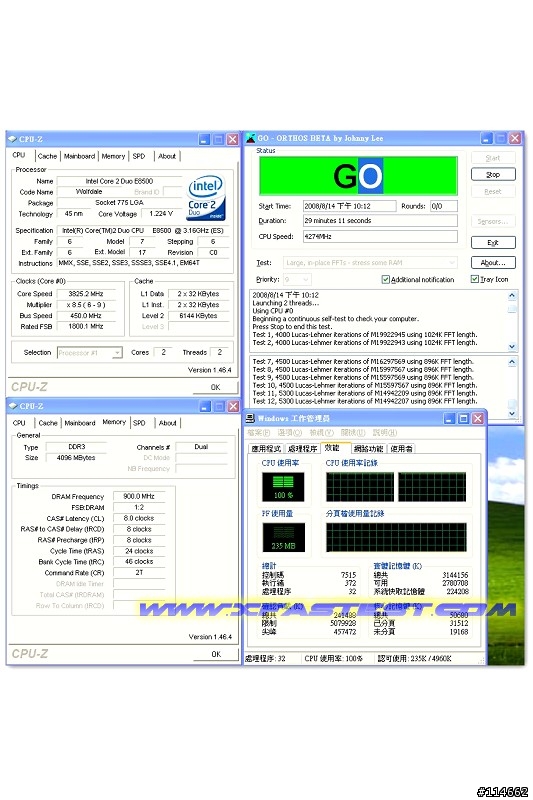Click the Duration field showing 29 minutes

380,221
